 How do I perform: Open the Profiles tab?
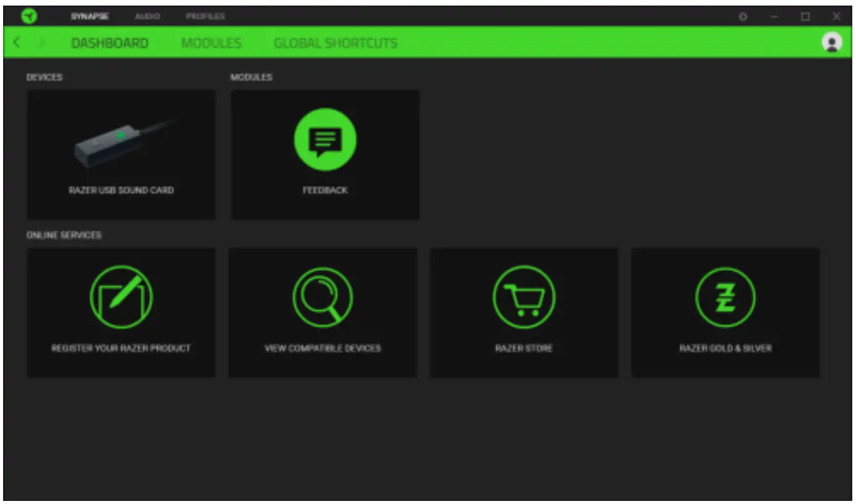(x=205, y=16)
